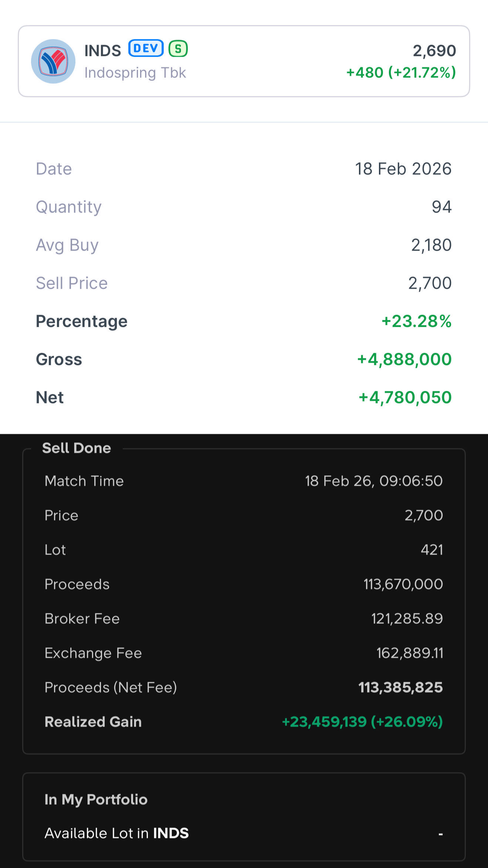Tap the Gross amount +4,888,000
488x868 pixels.
pyautogui.click(x=404, y=359)
